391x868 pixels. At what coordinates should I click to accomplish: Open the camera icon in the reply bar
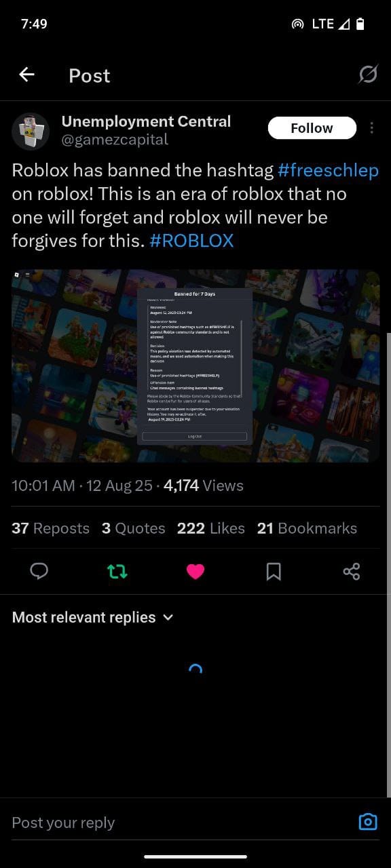tap(367, 822)
